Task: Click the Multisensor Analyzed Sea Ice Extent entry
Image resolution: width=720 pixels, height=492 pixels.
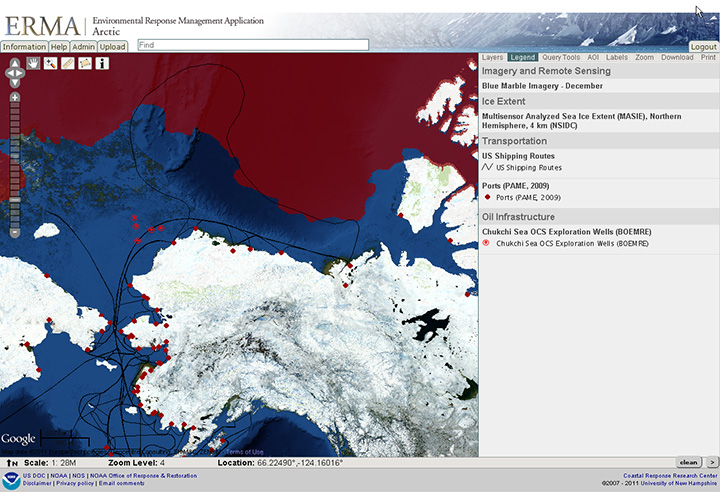Action: [x=581, y=121]
